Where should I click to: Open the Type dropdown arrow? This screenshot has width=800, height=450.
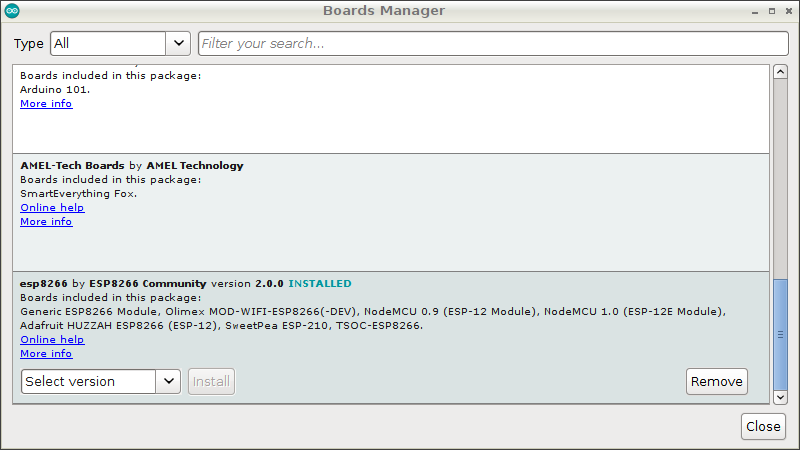tap(178, 43)
